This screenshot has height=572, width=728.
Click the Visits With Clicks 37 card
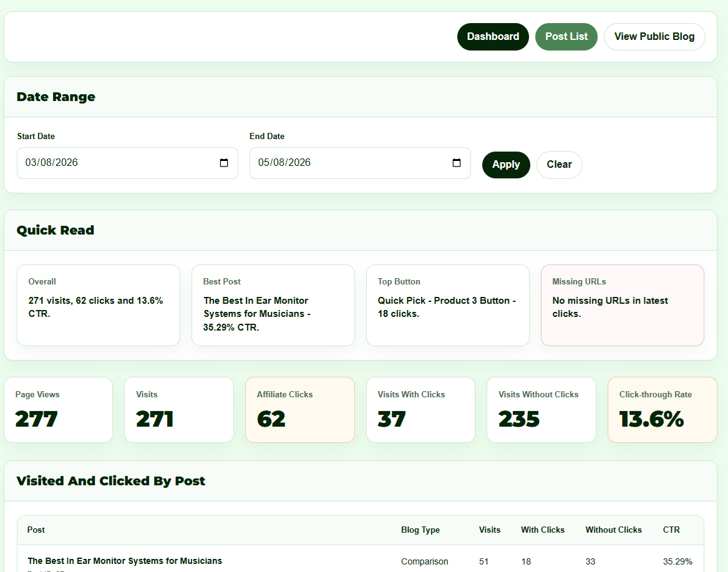(x=420, y=409)
